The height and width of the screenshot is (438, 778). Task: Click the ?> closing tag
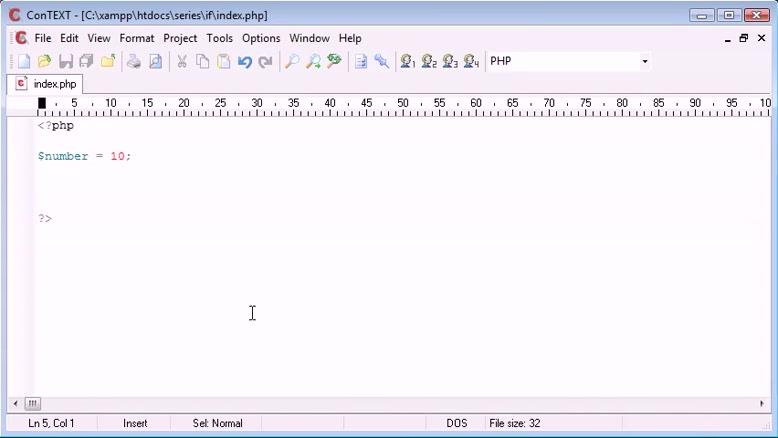[x=45, y=218]
